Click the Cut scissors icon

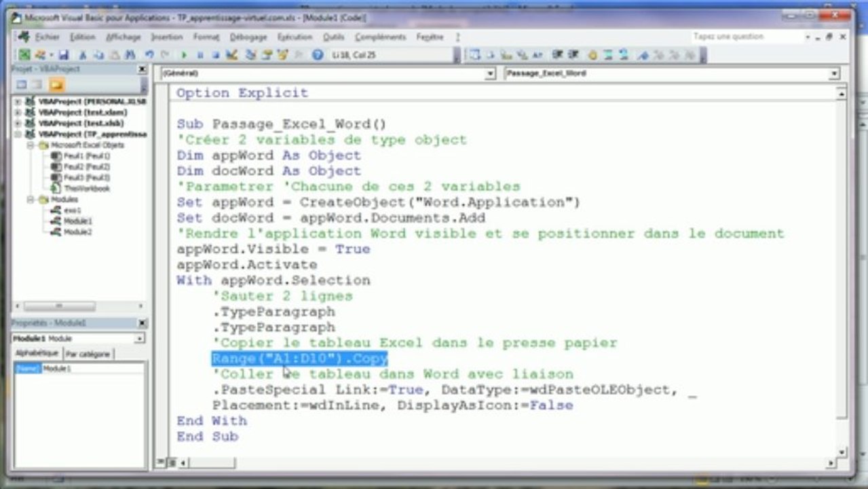(82, 55)
